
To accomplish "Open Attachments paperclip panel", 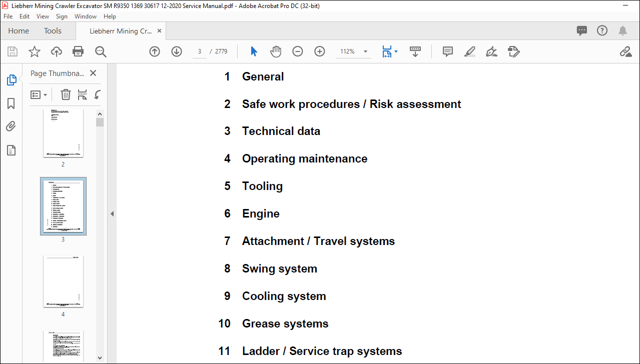I will (11, 126).
